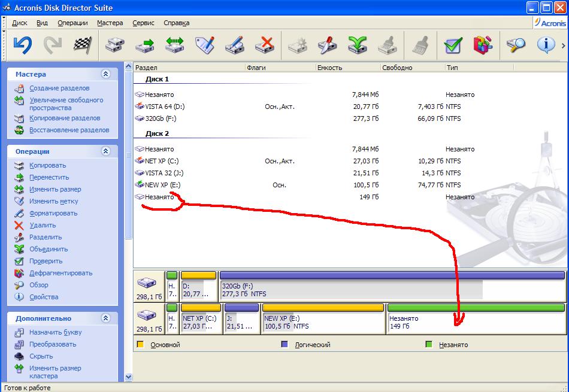The width and height of the screenshot is (569, 392).
Task: Collapse the Дополнительно panel
Action: (x=105, y=318)
